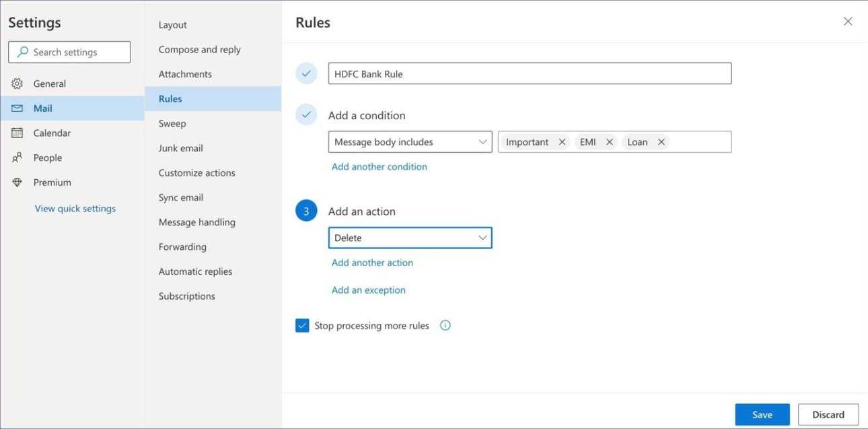Remove the 'Loan' keyword chip
868x429 pixels.
pos(661,142)
